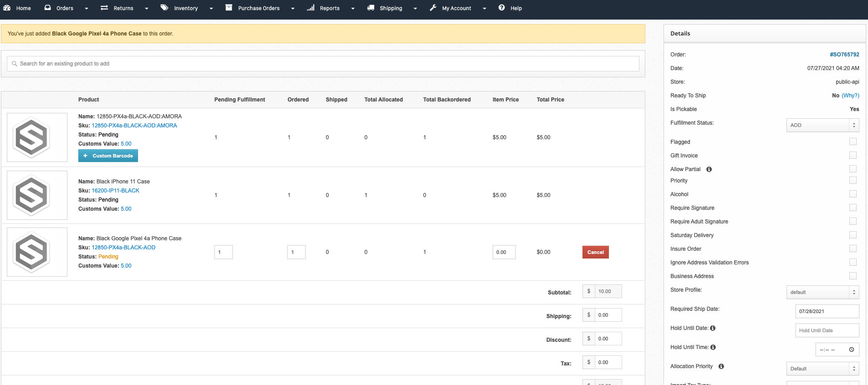Expand the Returns menu arrow

147,9
